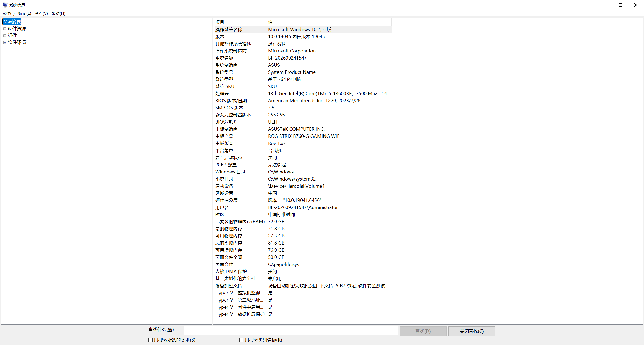Click the 关闭查找(C) button

(472, 331)
